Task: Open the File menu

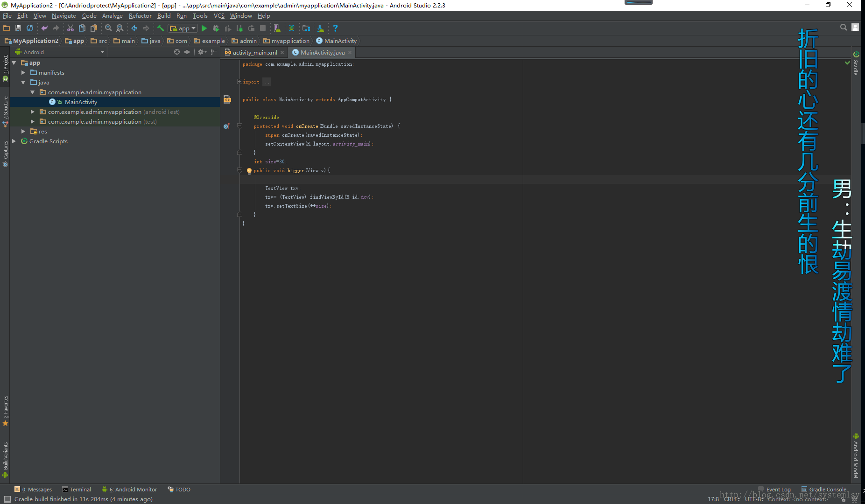Action: (x=7, y=16)
